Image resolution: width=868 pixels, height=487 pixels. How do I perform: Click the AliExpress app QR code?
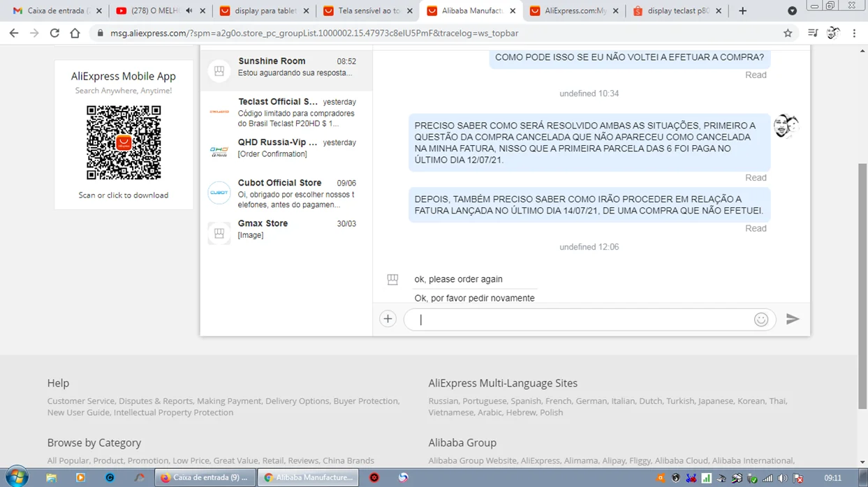click(124, 142)
